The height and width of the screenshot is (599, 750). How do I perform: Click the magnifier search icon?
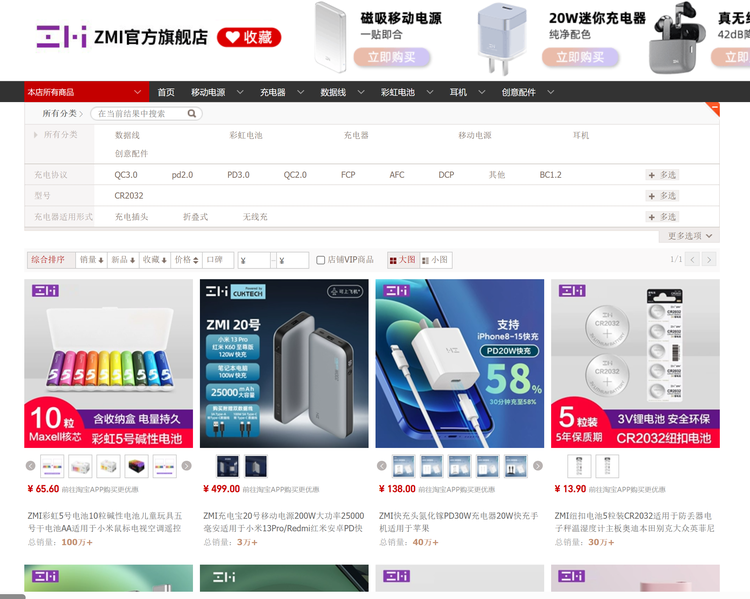pyautogui.click(x=192, y=113)
